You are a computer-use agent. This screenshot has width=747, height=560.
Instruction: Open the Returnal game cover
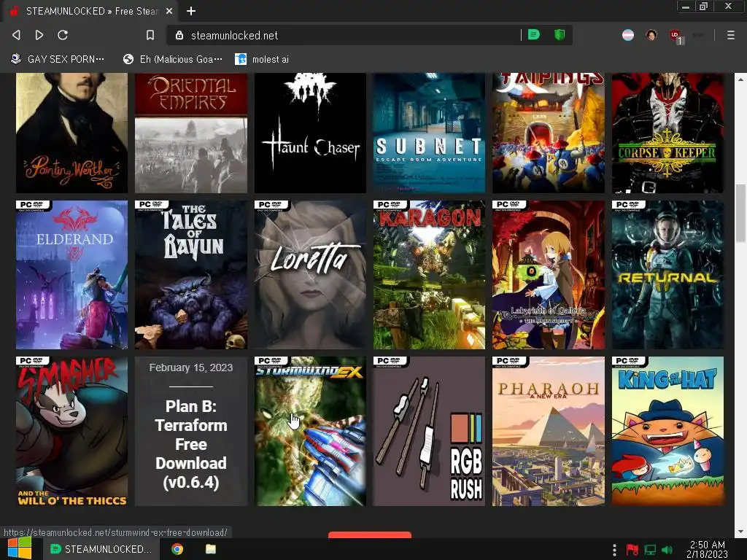click(x=667, y=275)
